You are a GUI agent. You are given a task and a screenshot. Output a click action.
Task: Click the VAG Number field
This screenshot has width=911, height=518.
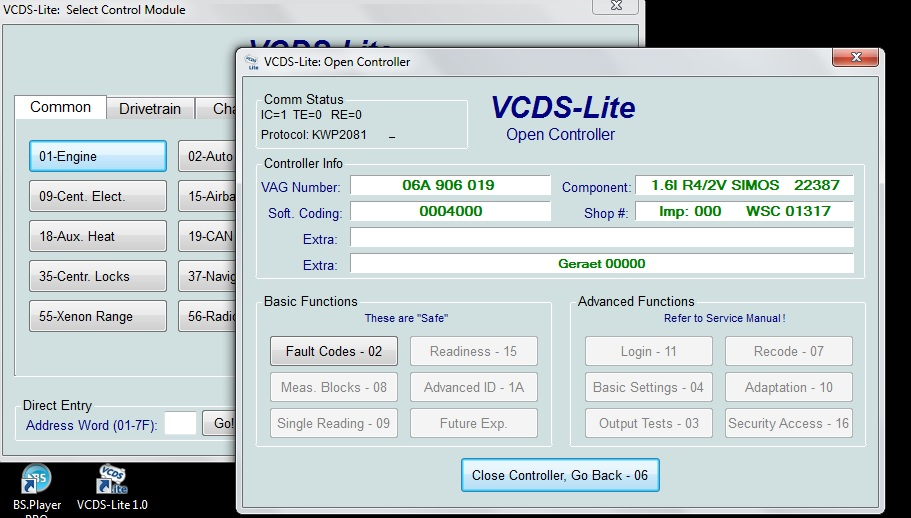449,186
